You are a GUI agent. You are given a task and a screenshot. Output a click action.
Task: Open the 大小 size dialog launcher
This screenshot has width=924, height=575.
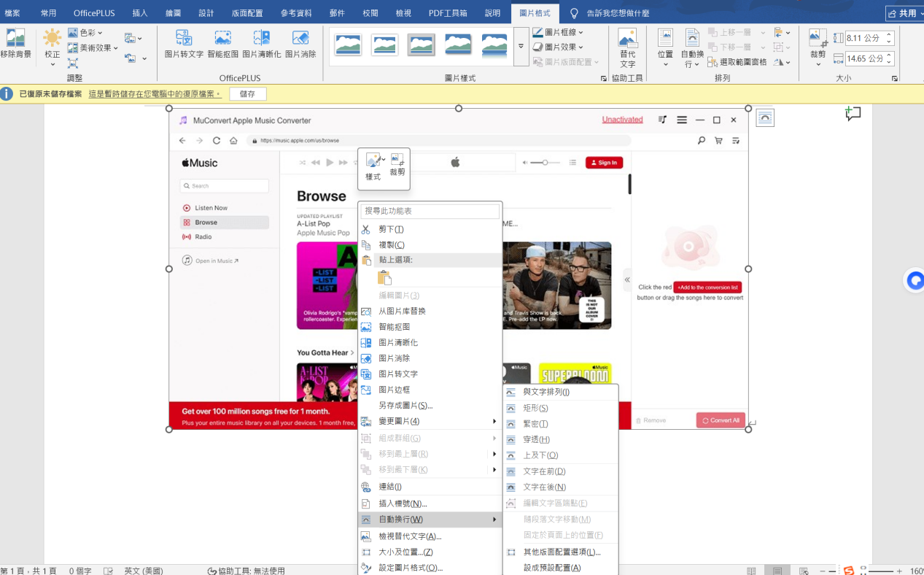pyautogui.click(x=895, y=78)
